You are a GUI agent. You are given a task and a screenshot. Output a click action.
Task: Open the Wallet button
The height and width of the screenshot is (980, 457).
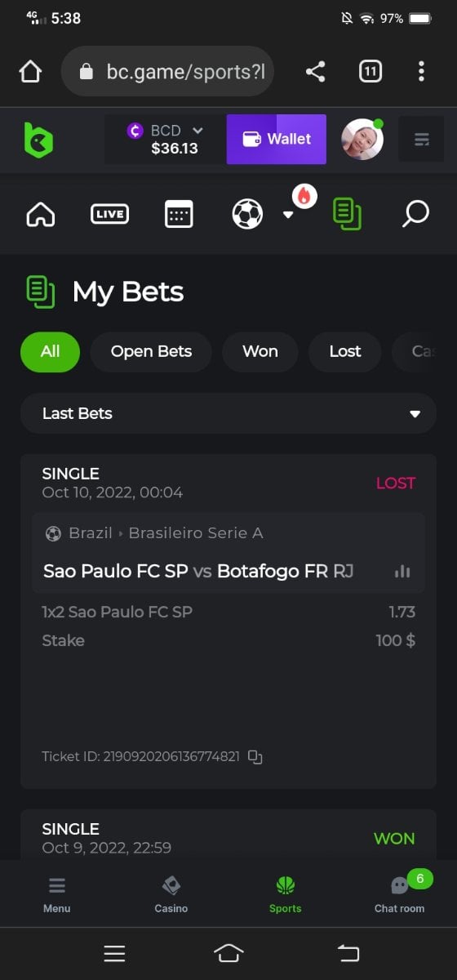[277, 139]
